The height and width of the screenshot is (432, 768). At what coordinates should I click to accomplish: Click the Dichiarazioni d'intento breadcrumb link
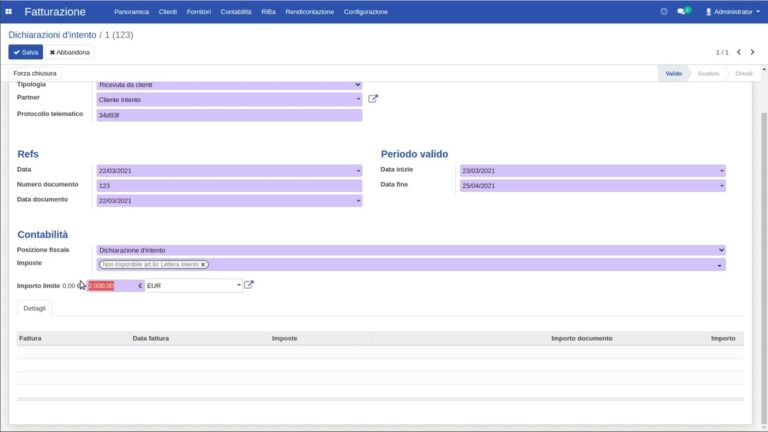click(52, 35)
